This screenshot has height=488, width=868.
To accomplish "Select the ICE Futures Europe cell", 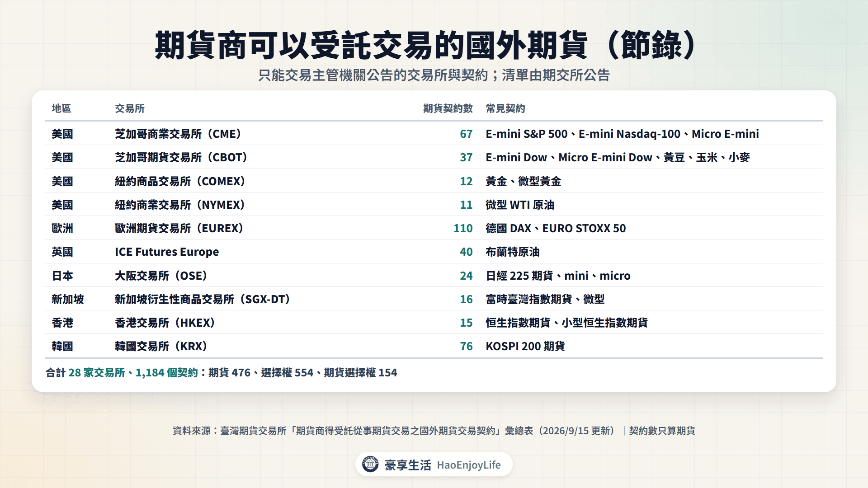I will pyautogui.click(x=167, y=252).
